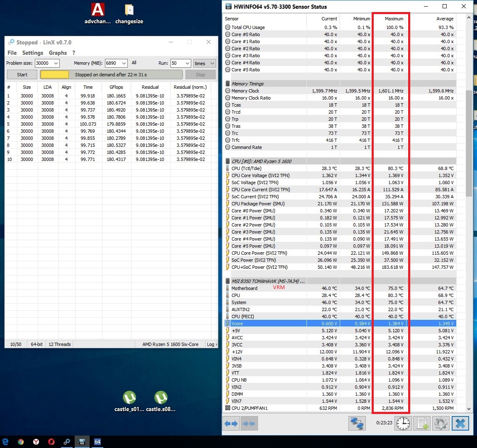The width and height of the screenshot is (477, 448).
Task: Click the GFlops column header in LinX
Action: click(x=116, y=87)
